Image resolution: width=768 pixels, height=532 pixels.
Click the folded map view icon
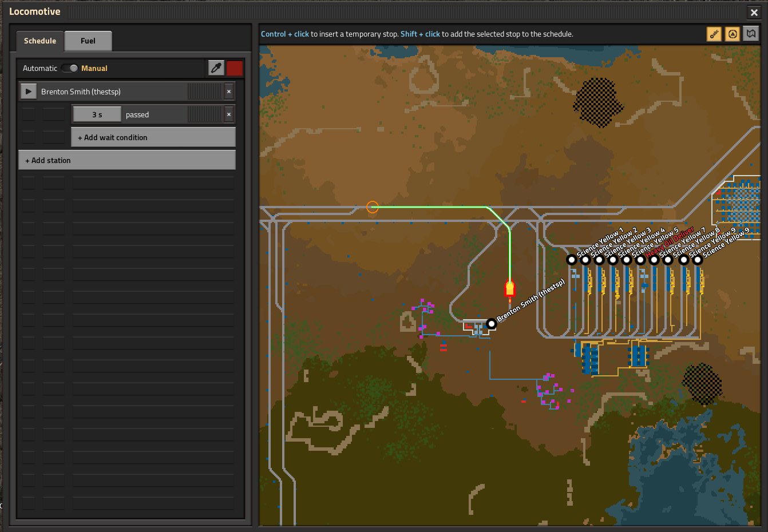(751, 34)
